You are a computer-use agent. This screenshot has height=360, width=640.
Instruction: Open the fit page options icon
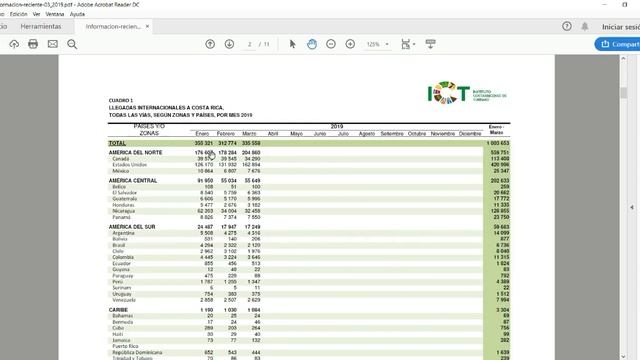(x=408, y=44)
